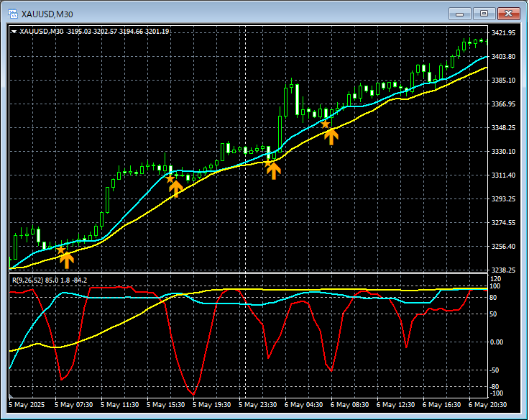
Task: Click the R(9,26,52) indicator label
Action: point(50,280)
